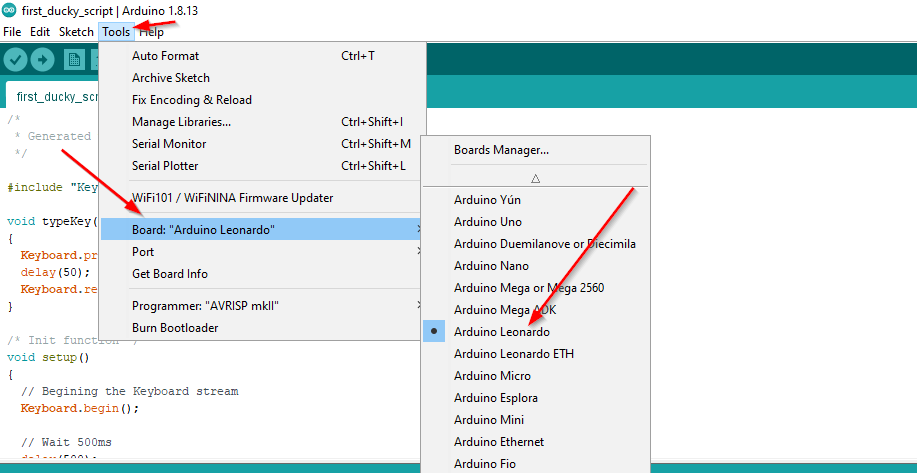Viewport: 917px width, 473px height.
Task: Click the "// Begining the Keyboard stream" comment
Action: click(x=129, y=391)
